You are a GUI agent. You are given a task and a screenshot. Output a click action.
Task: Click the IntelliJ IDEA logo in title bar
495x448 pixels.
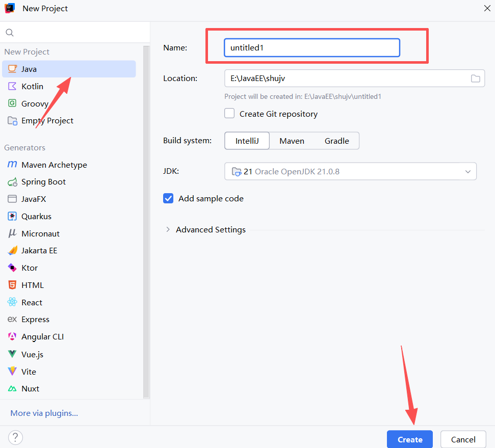point(10,8)
